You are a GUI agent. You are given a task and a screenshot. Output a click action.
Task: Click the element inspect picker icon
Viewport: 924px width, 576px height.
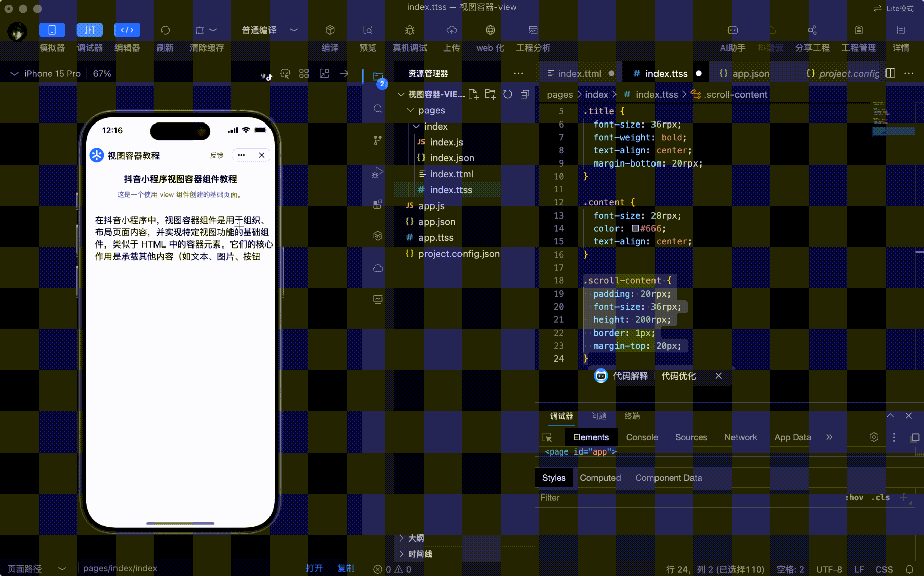[547, 437]
